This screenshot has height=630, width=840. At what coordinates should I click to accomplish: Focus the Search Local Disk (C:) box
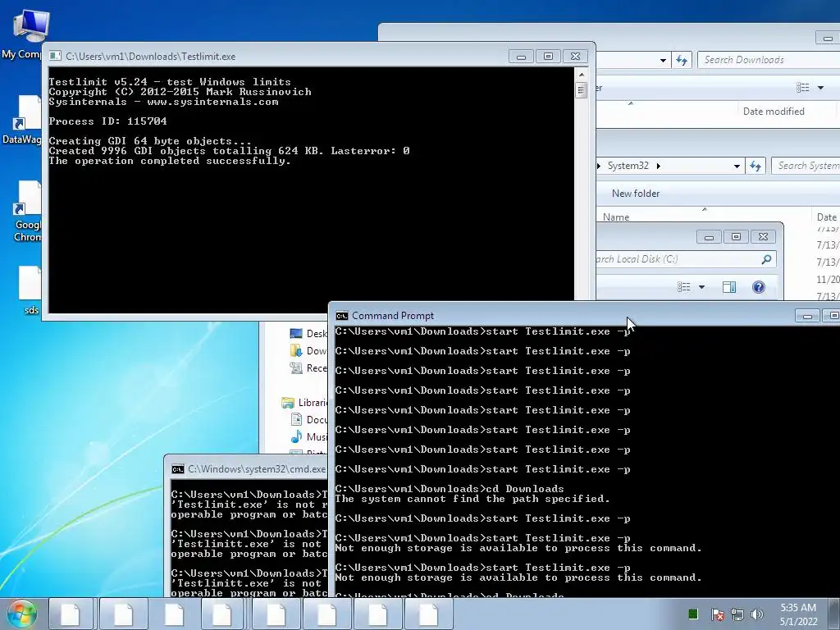pos(686,259)
